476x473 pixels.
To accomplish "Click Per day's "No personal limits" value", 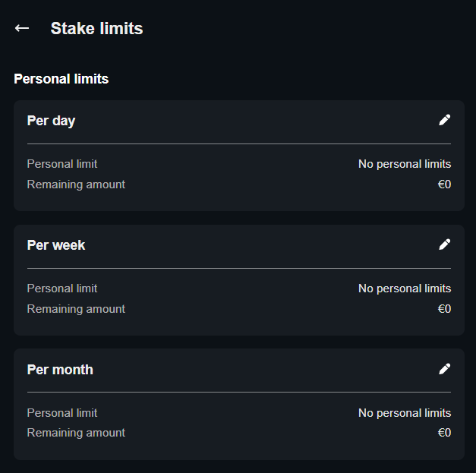I will [405, 164].
